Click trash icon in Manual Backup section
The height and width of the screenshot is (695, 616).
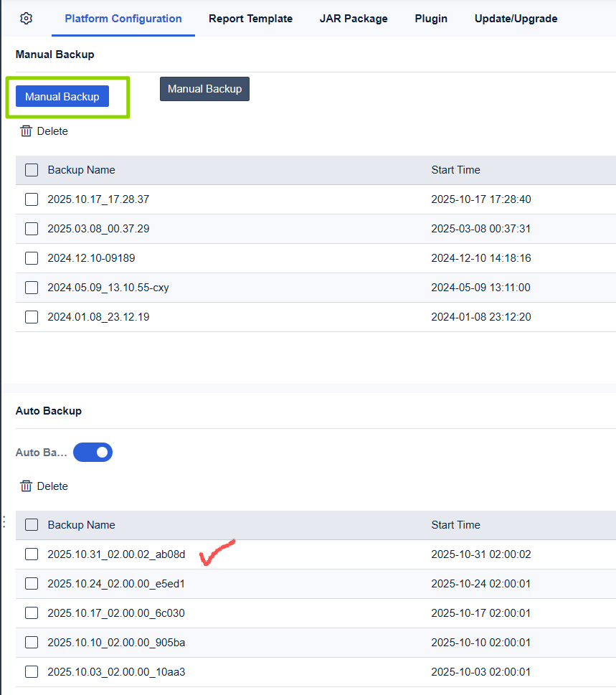point(26,131)
